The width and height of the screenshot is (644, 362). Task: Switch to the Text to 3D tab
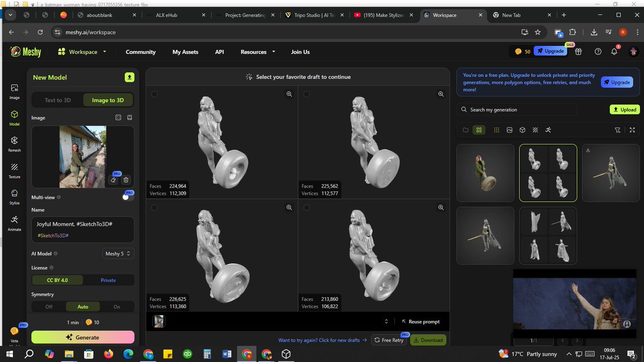point(57,100)
